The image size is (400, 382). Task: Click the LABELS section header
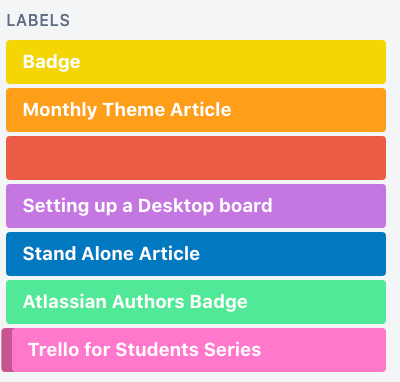coord(38,21)
